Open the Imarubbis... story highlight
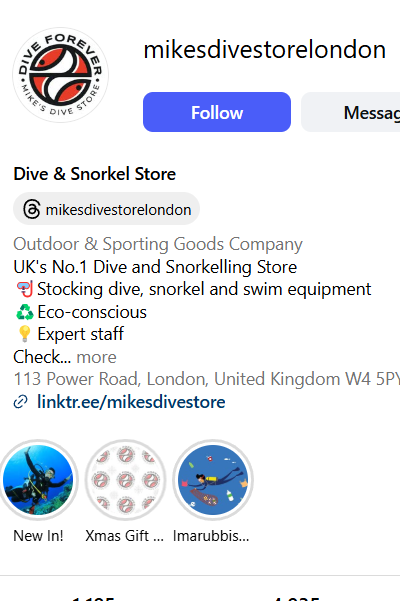 [x=213, y=479]
